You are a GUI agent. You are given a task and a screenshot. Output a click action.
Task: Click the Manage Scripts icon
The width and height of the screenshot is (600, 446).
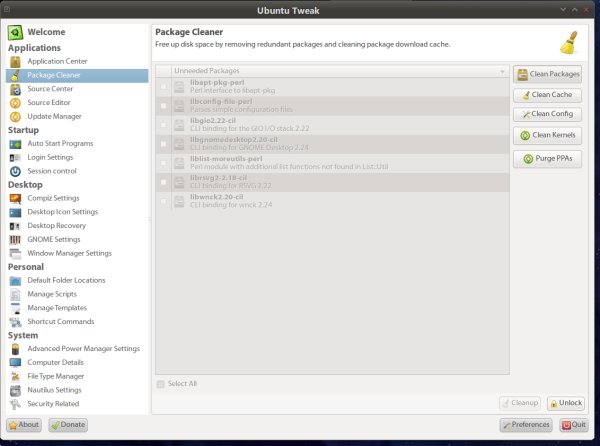coord(15,295)
